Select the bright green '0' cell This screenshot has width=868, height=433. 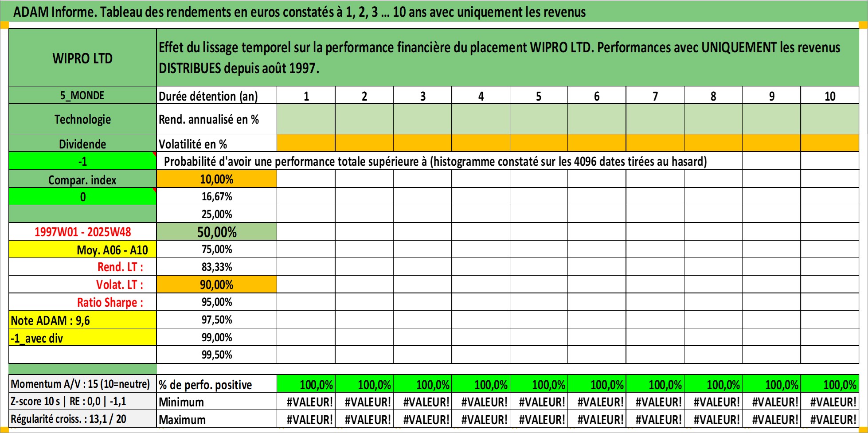pos(82,197)
